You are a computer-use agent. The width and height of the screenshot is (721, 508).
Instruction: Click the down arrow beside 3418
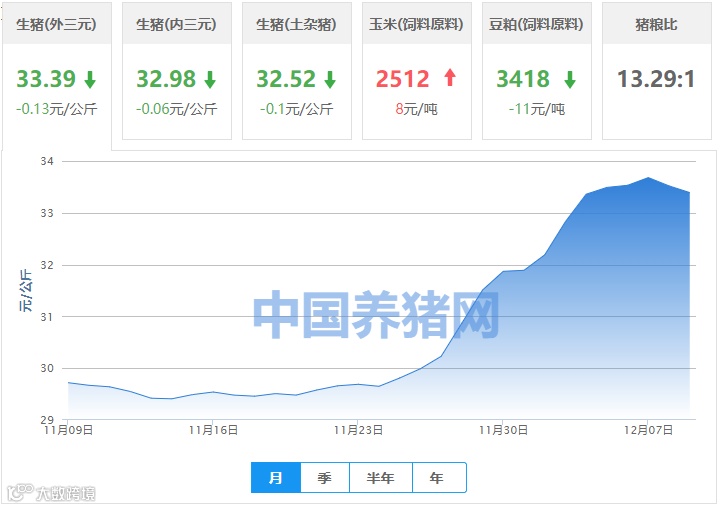tap(570, 79)
